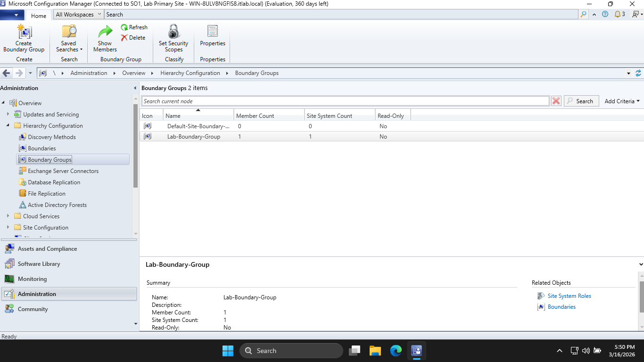Image resolution: width=644 pixels, height=362 pixels.
Task: Expand the Updates and Servicing node
Action: tap(8, 114)
